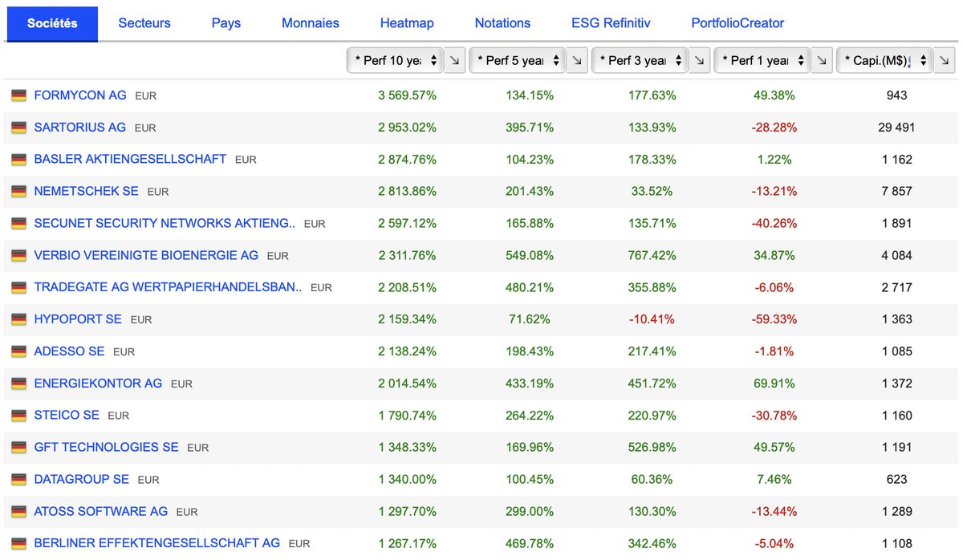963x560 pixels.
Task: Click the flag icon beside TRADEGATE AG
Action: (x=18, y=287)
